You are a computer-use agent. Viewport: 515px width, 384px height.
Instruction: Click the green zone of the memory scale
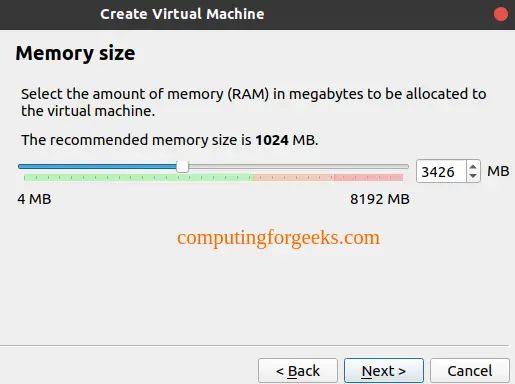[x=138, y=178]
